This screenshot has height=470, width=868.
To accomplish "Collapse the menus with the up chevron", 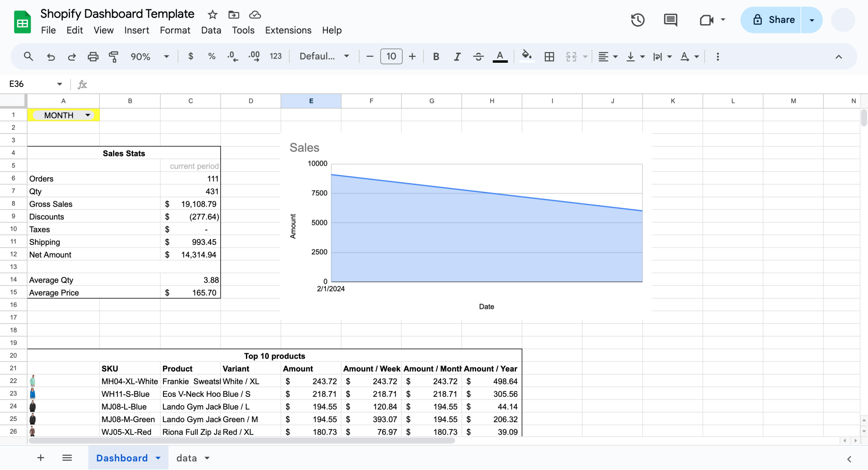I will [839, 57].
